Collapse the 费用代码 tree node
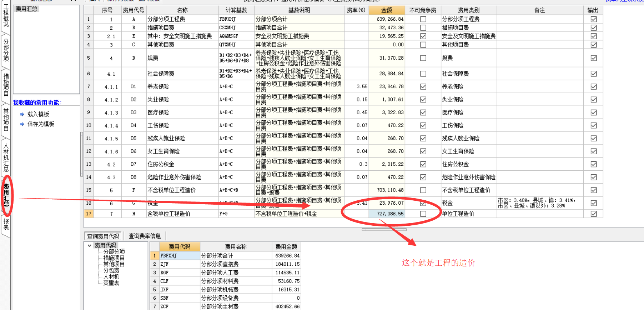This screenshot has width=644, height=310. (x=89, y=245)
